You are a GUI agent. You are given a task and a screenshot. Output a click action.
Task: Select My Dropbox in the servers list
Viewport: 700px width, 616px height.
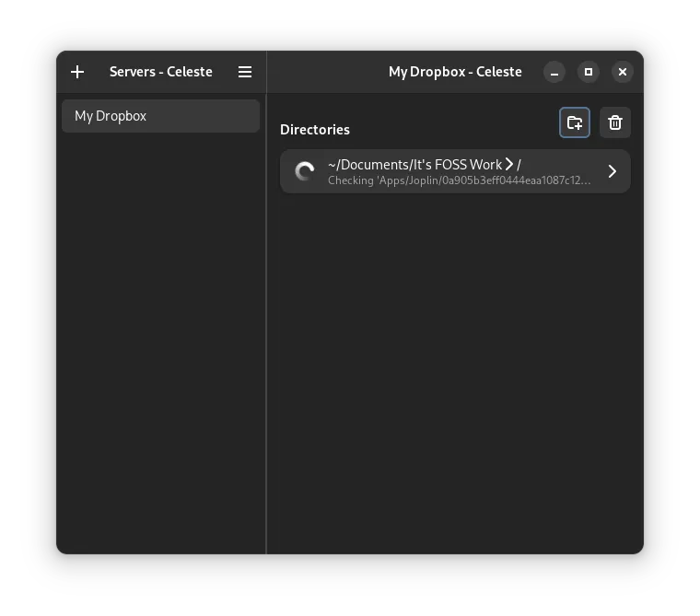[160, 116]
